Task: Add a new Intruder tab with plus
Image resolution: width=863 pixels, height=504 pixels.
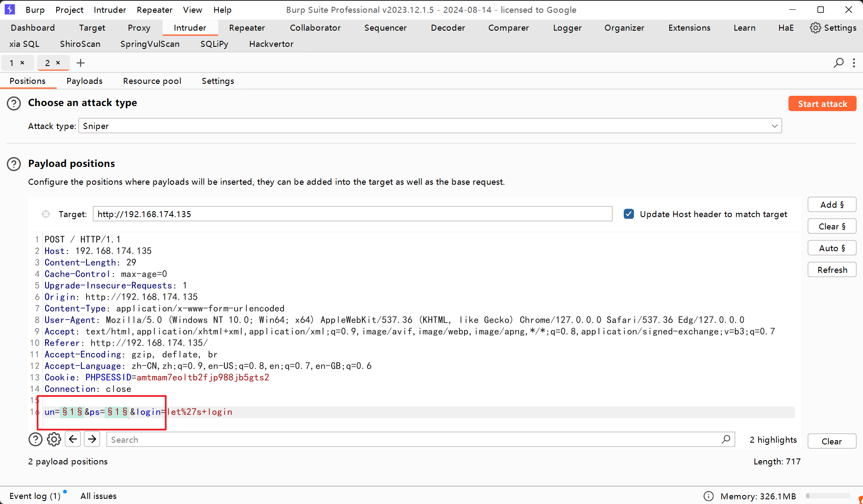Action: (x=80, y=63)
